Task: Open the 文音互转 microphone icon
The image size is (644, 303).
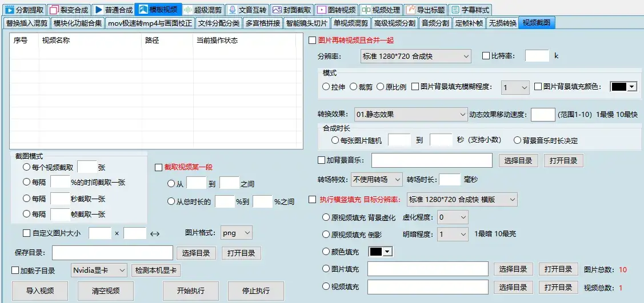Action: (232, 10)
